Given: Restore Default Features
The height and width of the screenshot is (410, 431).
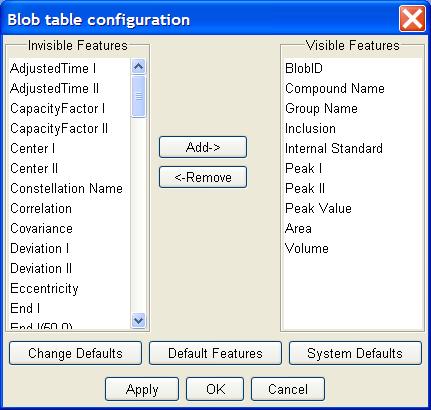Looking at the screenshot, I should [215, 353].
